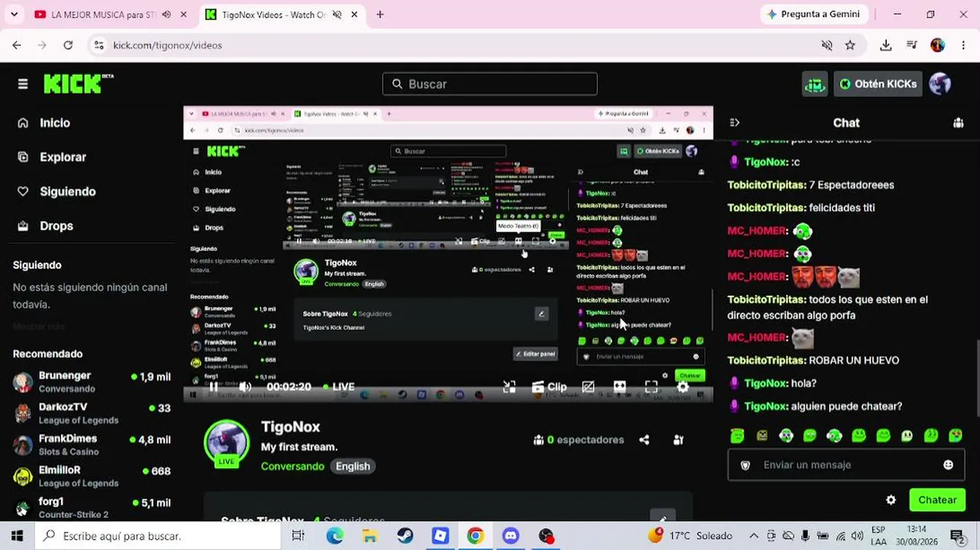Image resolution: width=980 pixels, height=550 pixels.
Task: Pause the live stream video
Action: pyautogui.click(x=214, y=387)
